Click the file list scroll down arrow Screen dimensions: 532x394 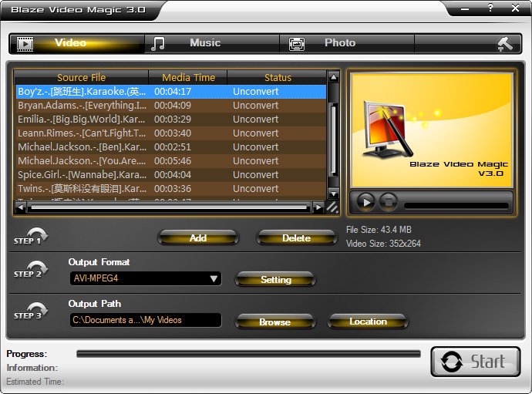point(334,194)
